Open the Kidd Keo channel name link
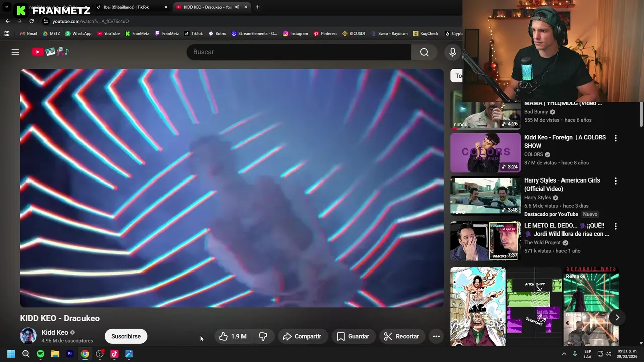 [x=55, y=332]
